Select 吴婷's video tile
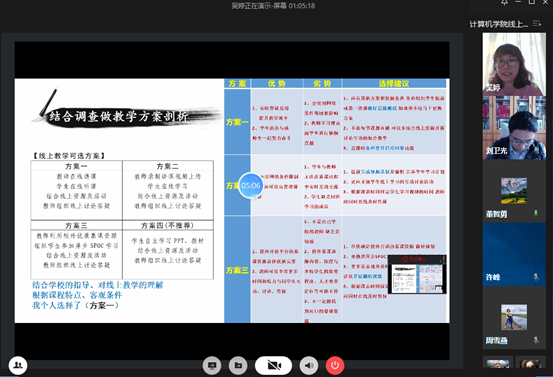553x377 pixels. (x=514, y=64)
